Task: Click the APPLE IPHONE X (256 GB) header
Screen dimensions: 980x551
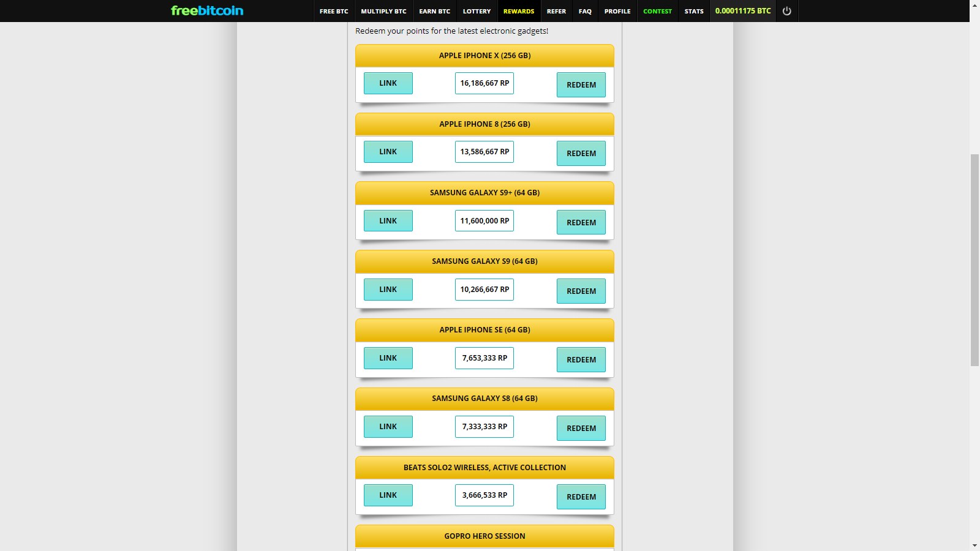Action: 484,55
